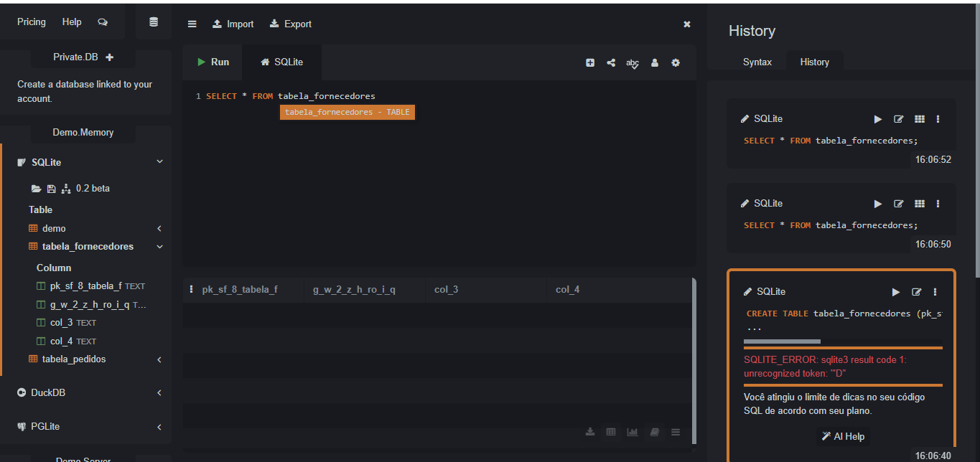Viewport: 980px width, 462px height.
Task: Click the pk_sf_8_tabela_f results column header
Action: [243, 290]
